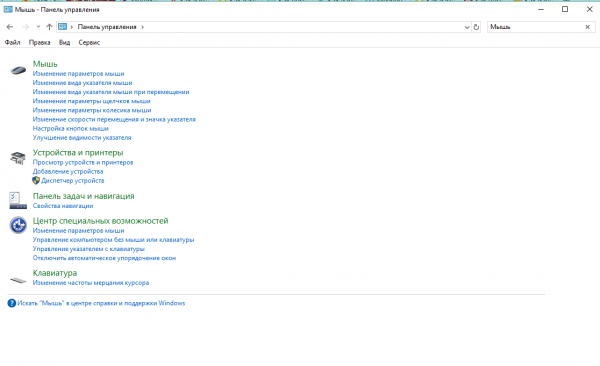Open Изменение параметры щелчков мыши

(x=91, y=101)
